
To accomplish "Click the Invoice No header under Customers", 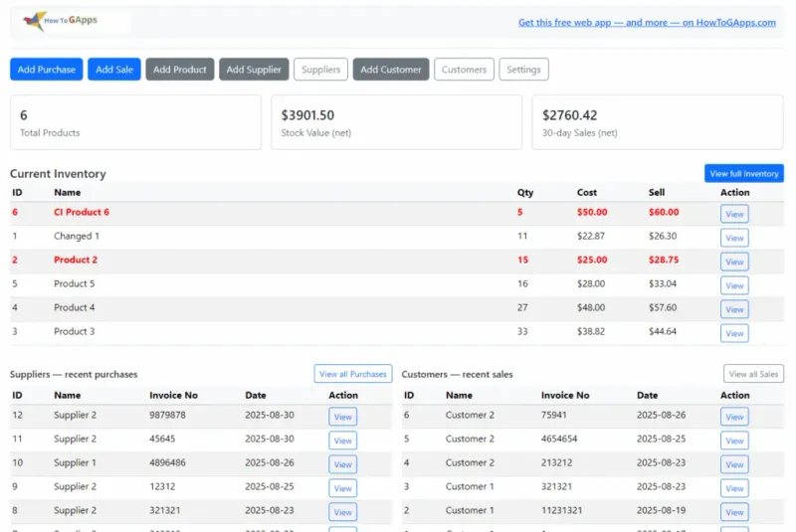I will tap(565, 395).
